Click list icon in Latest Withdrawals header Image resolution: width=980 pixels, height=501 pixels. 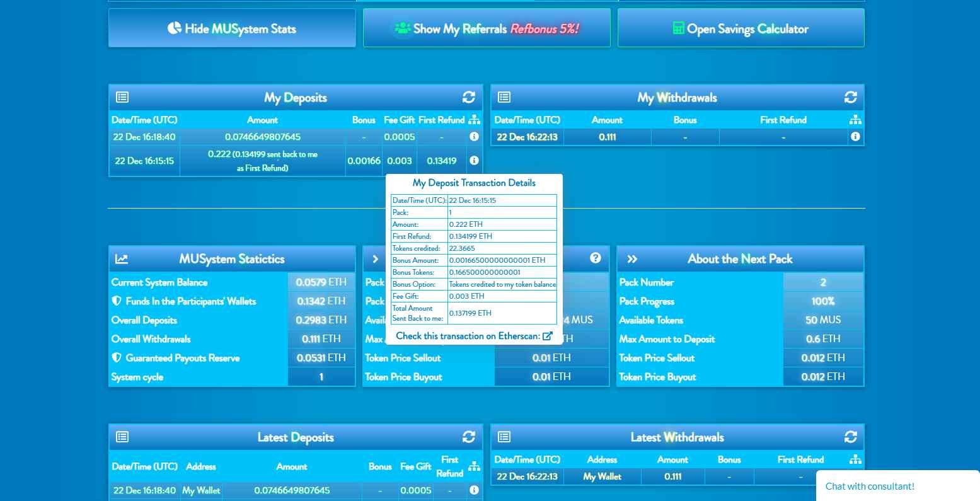(504, 437)
